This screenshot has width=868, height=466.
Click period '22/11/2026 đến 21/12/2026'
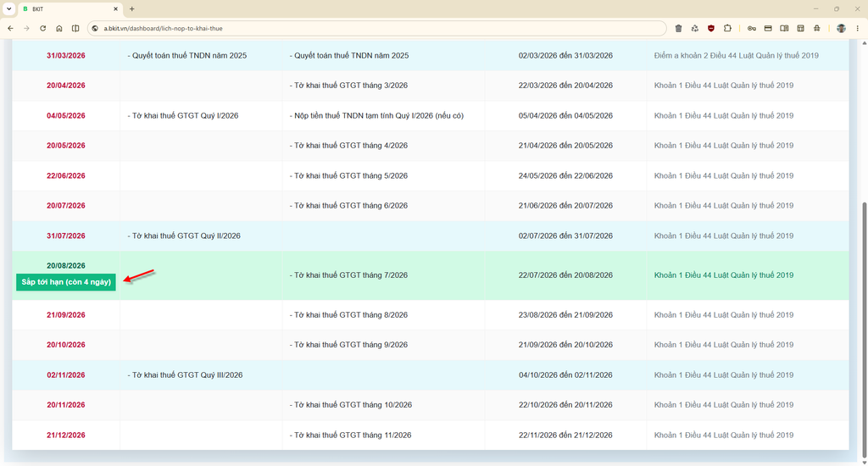565,435
